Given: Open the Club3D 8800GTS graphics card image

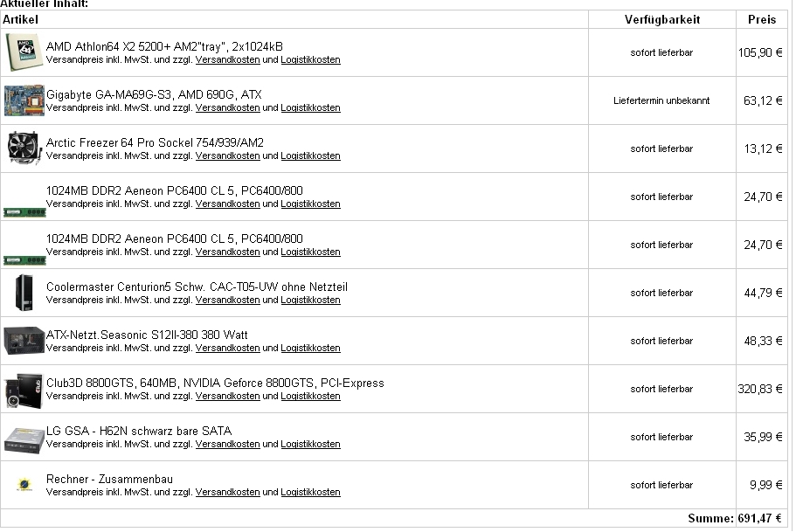Looking at the screenshot, I should click(x=24, y=390).
